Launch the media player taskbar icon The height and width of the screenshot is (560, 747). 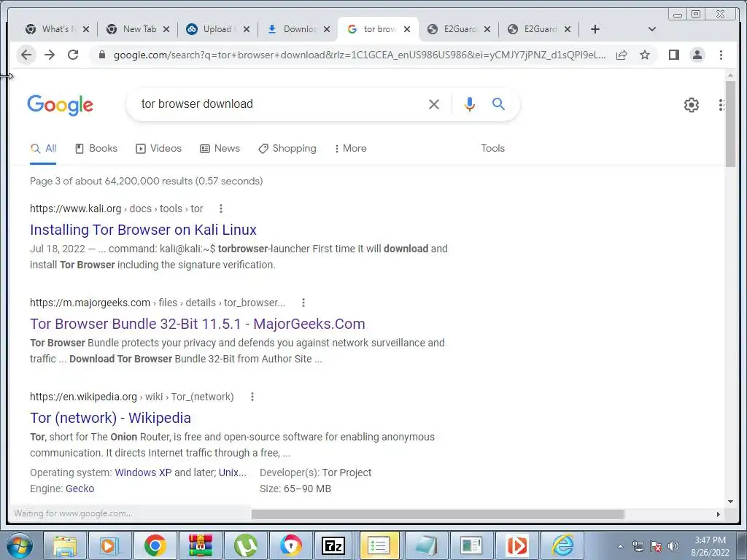(x=109, y=545)
